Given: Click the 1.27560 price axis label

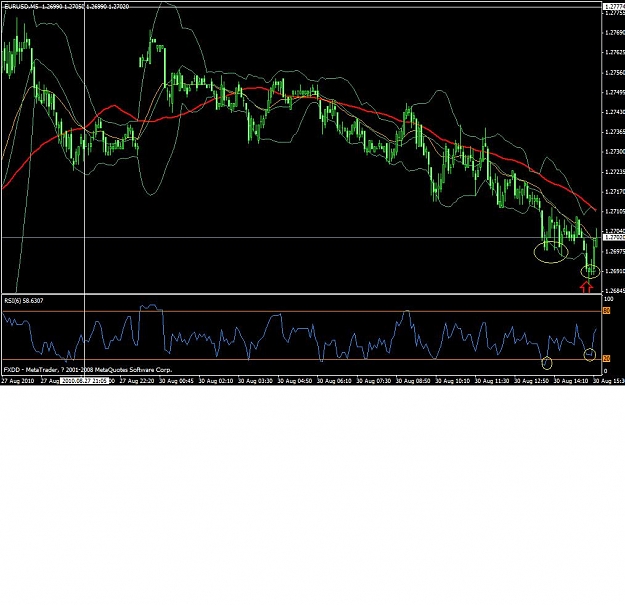Looking at the screenshot, I should [x=615, y=73].
